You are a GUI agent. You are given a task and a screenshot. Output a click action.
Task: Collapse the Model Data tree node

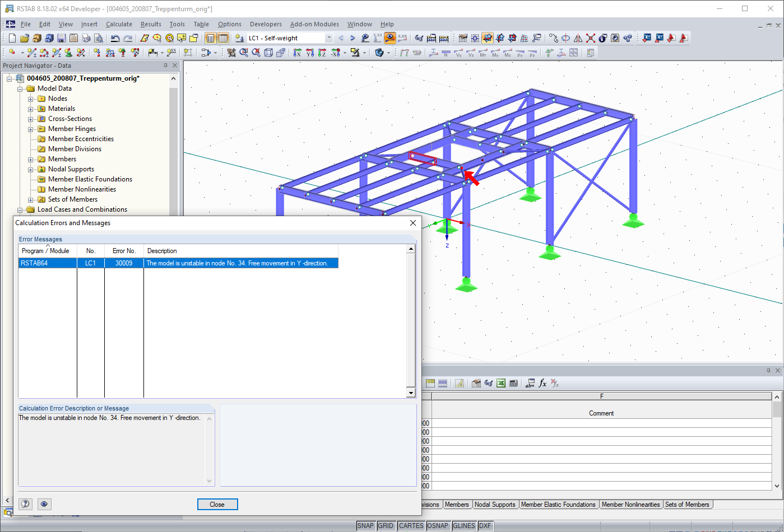20,89
